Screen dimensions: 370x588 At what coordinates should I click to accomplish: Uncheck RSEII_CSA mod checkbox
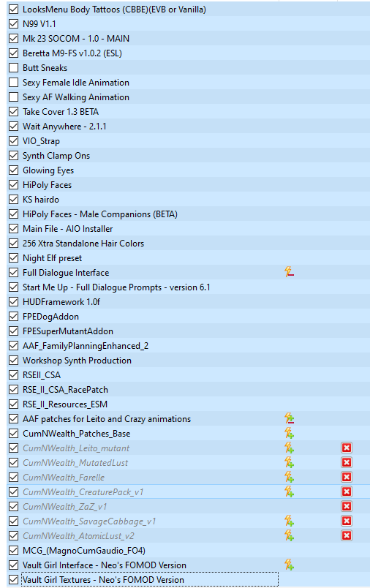click(x=13, y=375)
